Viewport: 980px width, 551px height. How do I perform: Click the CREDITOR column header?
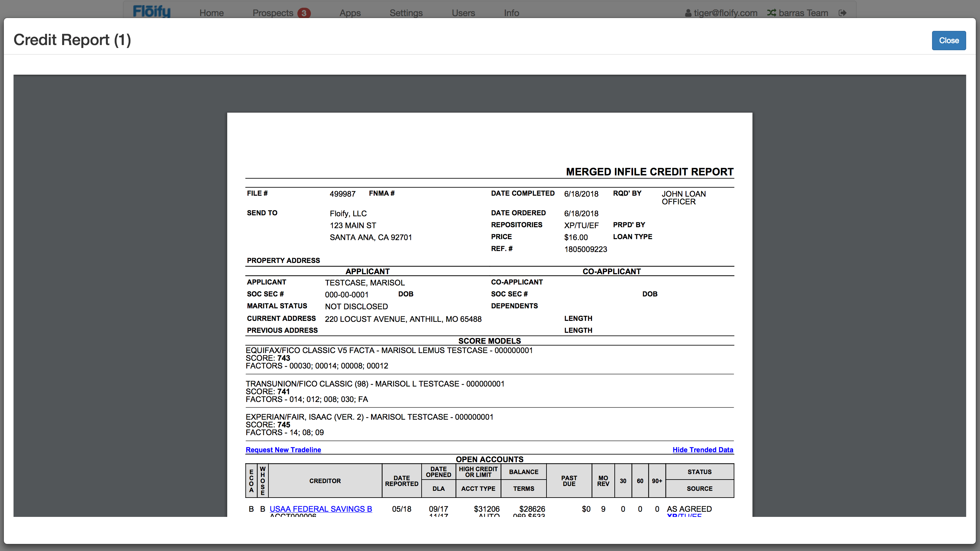(325, 481)
